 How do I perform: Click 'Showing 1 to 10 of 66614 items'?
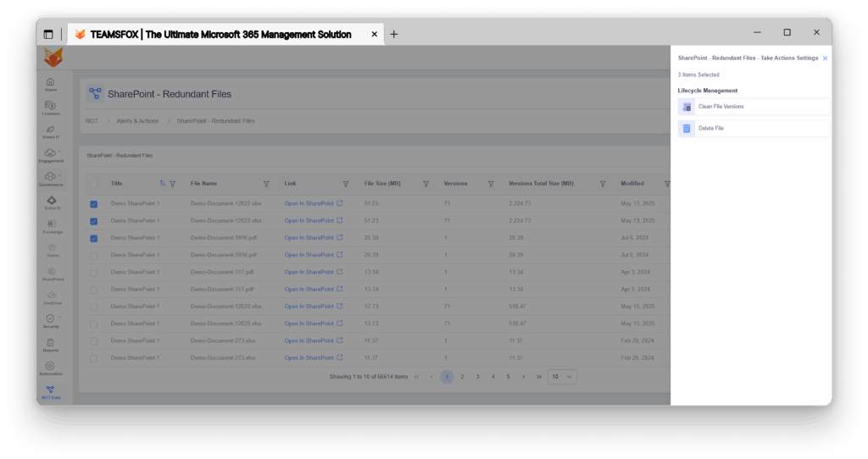(x=369, y=377)
